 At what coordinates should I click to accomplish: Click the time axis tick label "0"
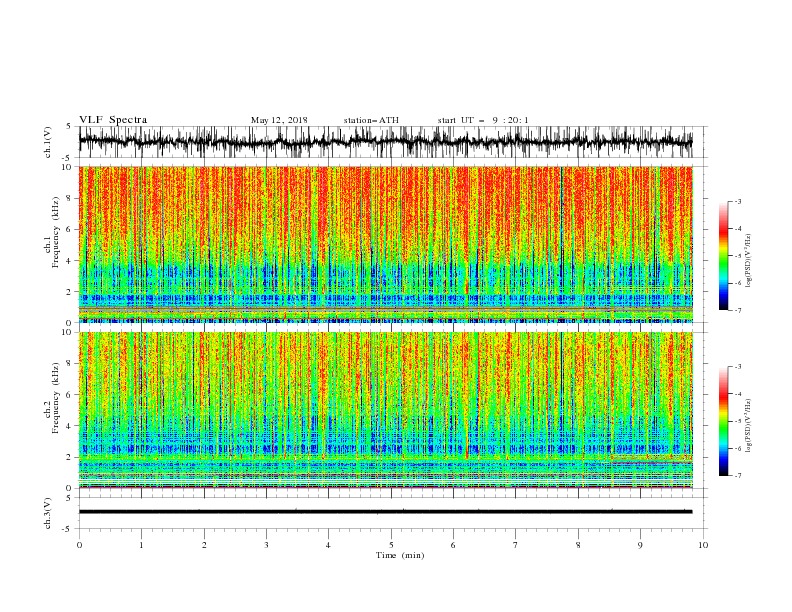click(79, 545)
